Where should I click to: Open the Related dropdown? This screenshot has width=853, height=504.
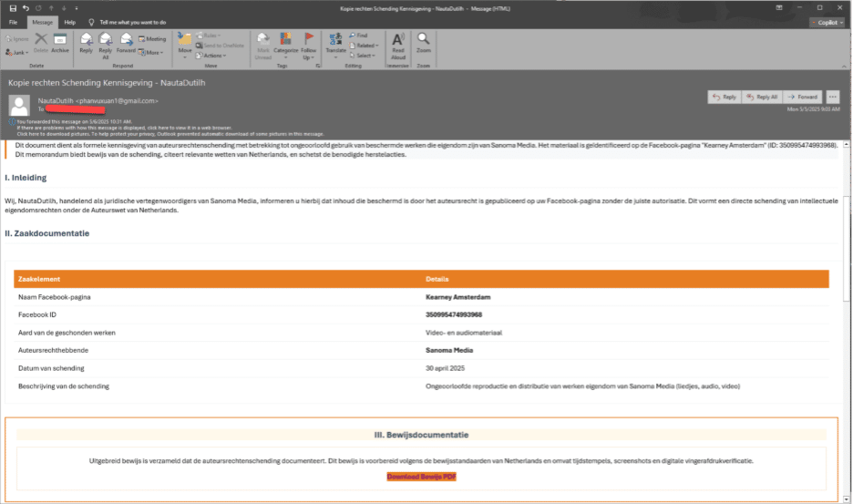click(x=364, y=46)
